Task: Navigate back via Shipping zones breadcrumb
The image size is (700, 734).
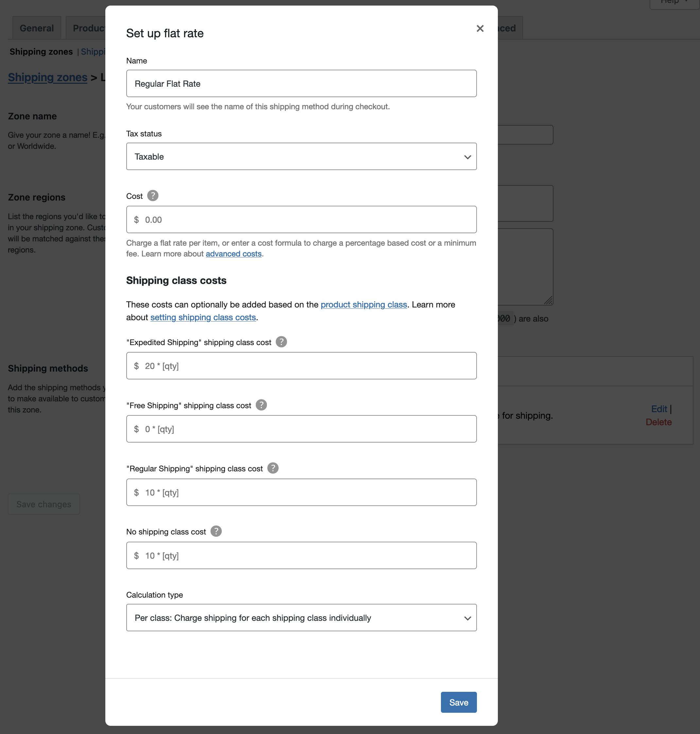Action: click(47, 77)
